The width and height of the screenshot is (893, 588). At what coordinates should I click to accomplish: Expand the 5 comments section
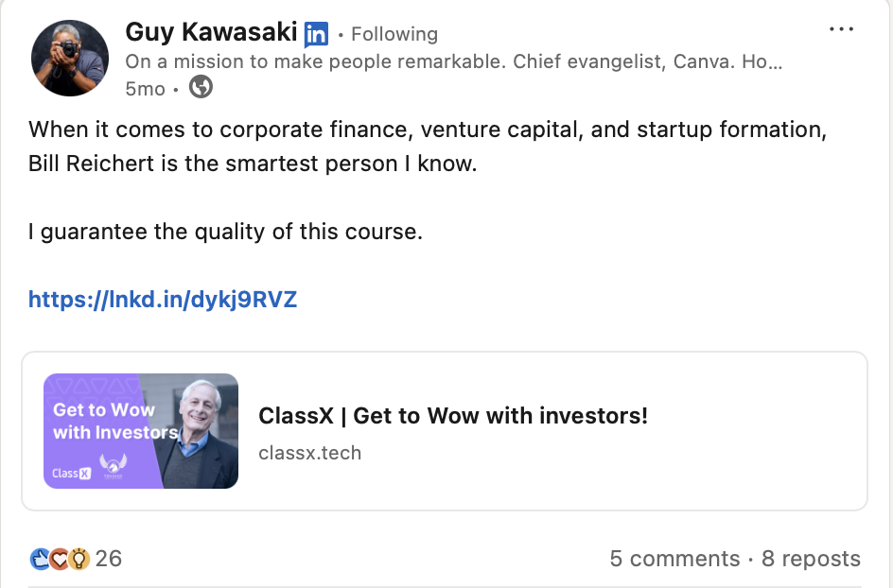click(x=674, y=559)
